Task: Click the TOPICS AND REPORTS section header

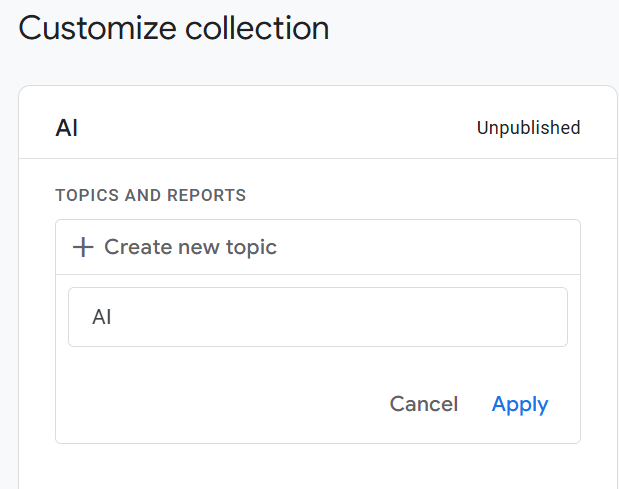Action: 150,195
